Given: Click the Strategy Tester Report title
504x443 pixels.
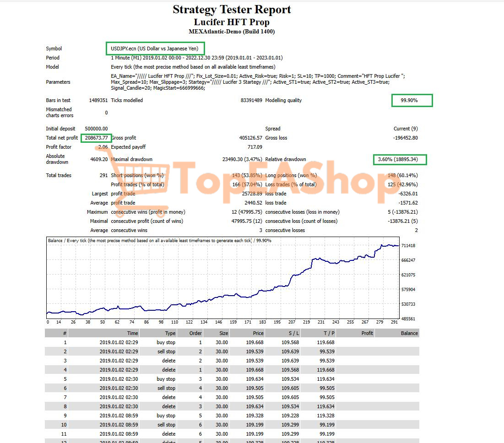Looking at the screenshot, I should coord(232,10).
